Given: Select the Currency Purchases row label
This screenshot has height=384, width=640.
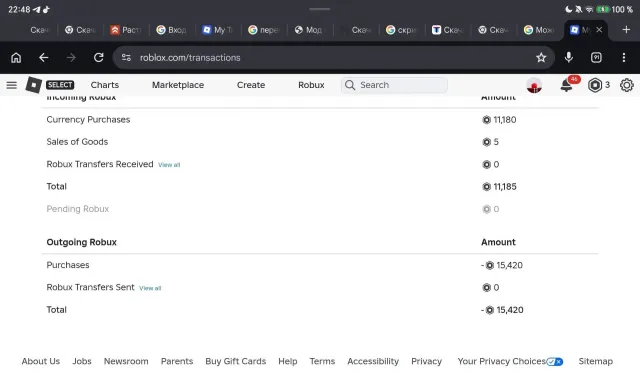Looking at the screenshot, I should point(88,120).
